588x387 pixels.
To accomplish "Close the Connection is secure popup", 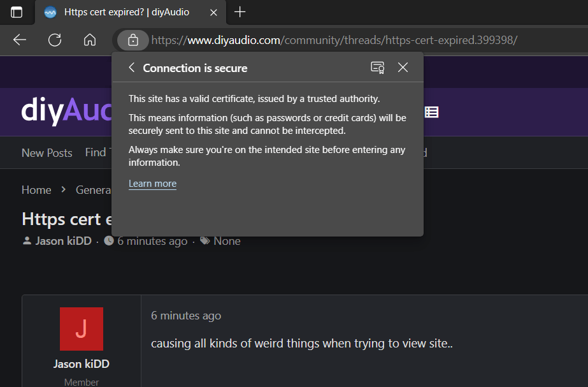I will (x=403, y=68).
